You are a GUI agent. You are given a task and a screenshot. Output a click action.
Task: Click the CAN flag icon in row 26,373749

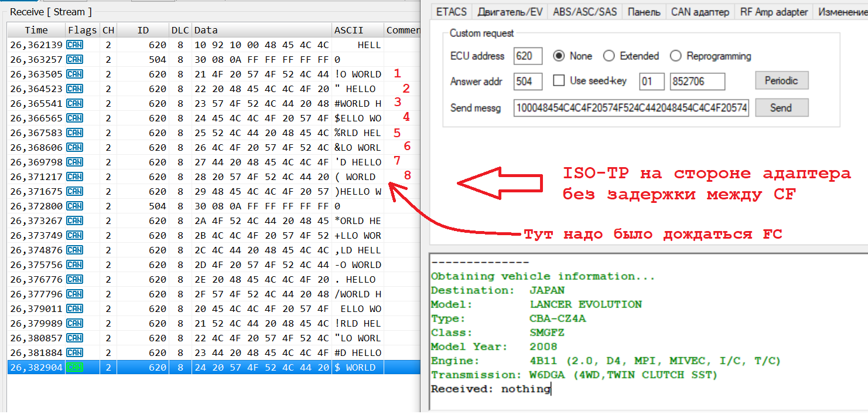point(75,235)
